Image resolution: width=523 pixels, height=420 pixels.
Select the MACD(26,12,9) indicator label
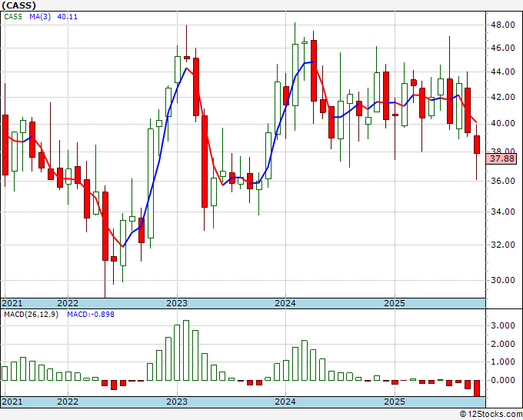(x=31, y=315)
